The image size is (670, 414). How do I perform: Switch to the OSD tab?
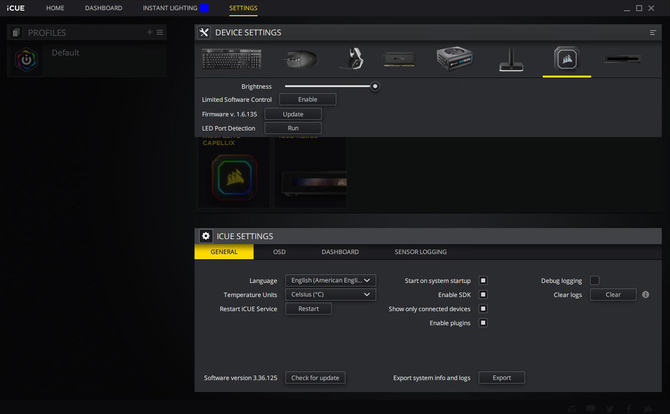[279, 252]
